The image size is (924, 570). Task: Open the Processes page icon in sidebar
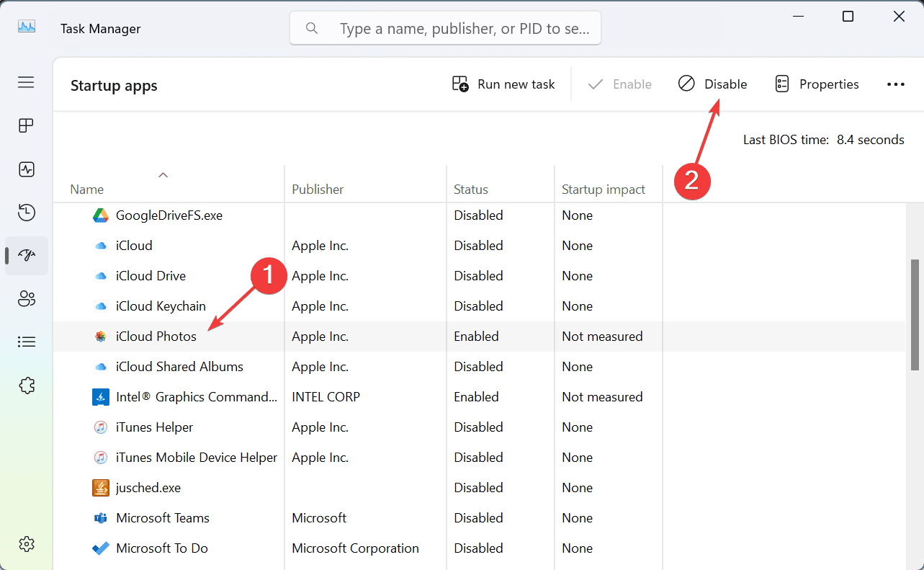click(27, 125)
